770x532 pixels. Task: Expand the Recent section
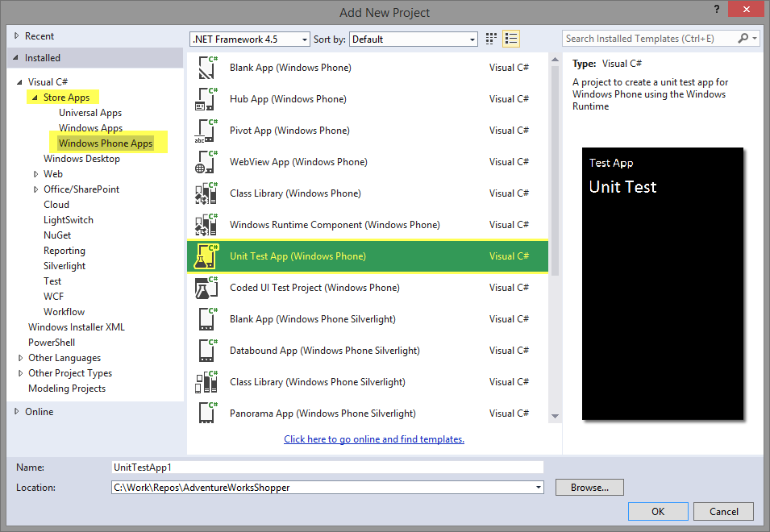(x=17, y=35)
